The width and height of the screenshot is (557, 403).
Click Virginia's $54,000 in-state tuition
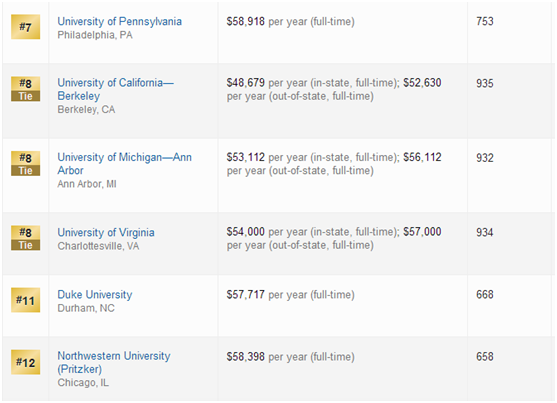(x=245, y=232)
